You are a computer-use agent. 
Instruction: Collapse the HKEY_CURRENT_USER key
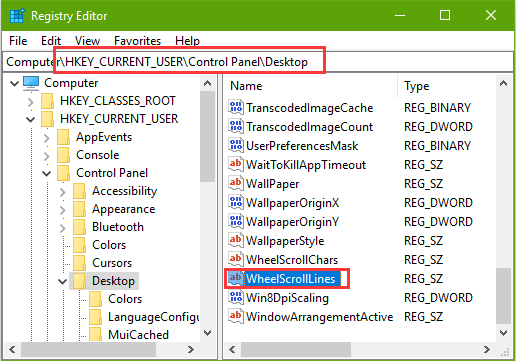[x=31, y=119]
